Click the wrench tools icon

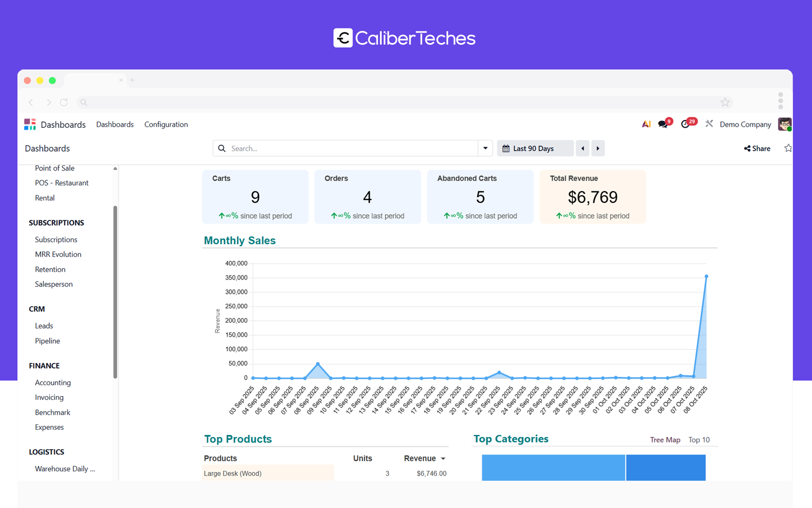[x=709, y=124]
